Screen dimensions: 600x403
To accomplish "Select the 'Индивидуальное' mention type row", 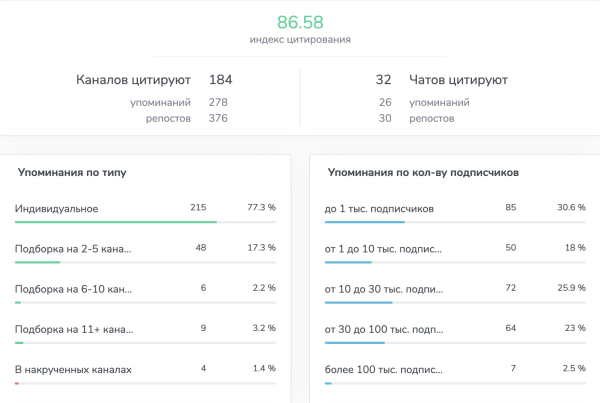I will tap(57, 208).
